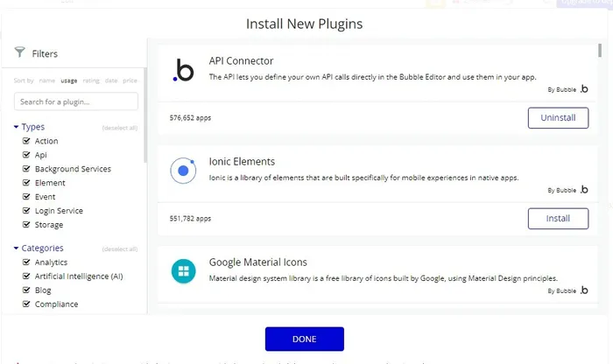The image size is (613, 364).
Task: Uninstall the API Connector plugin
Action: (x=558, y=117)
